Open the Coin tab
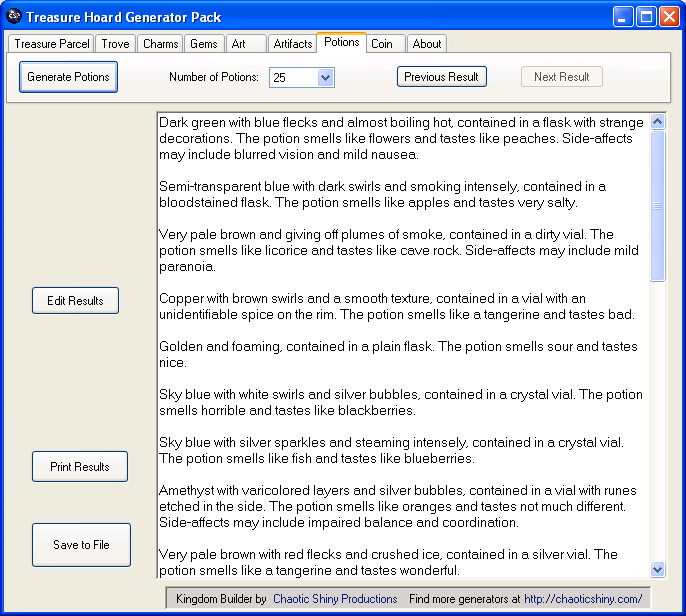Image resolution: width=686 pixels, height=616 pixels. [386, 44]
